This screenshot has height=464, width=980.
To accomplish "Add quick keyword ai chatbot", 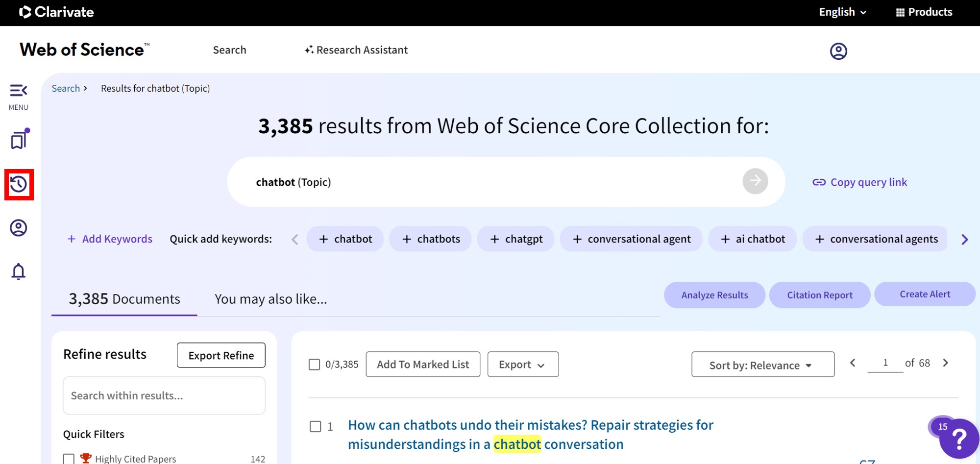I will point(752,239).
